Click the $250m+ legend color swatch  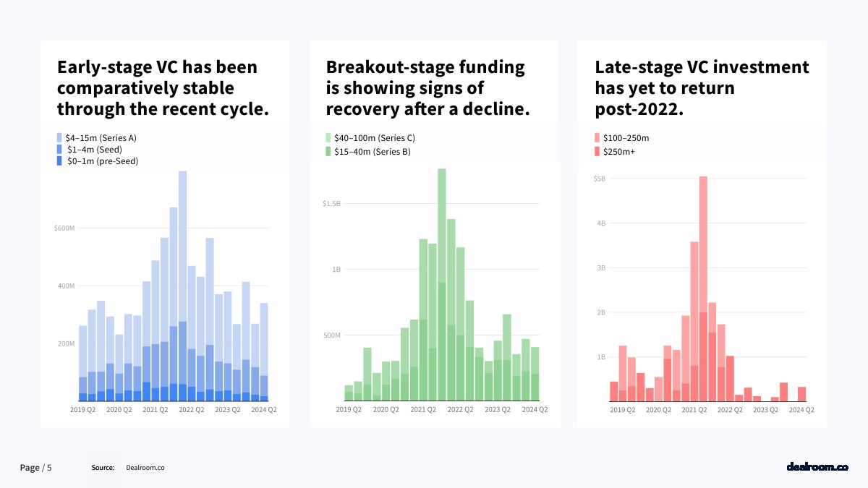click(597, 151)
